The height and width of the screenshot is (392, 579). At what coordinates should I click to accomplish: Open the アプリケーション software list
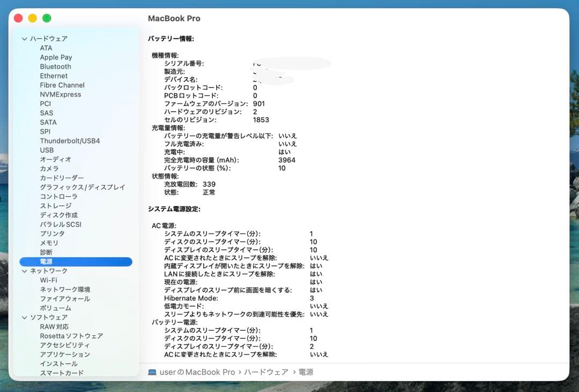pos(65,354)
